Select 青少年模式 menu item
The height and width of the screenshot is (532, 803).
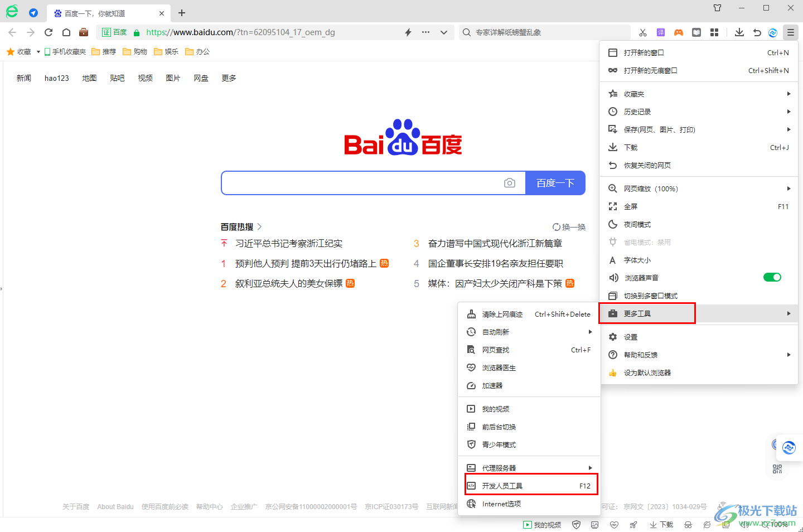click(529, 444)
